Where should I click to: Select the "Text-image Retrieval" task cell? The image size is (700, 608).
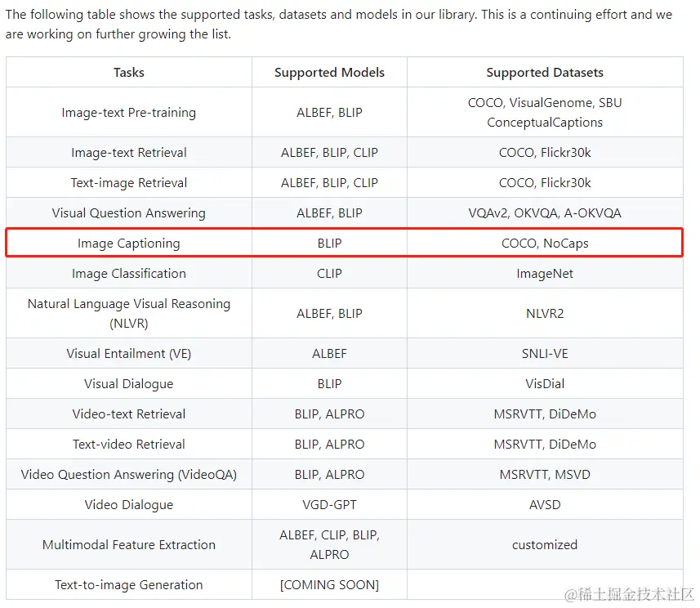(129, 183)
